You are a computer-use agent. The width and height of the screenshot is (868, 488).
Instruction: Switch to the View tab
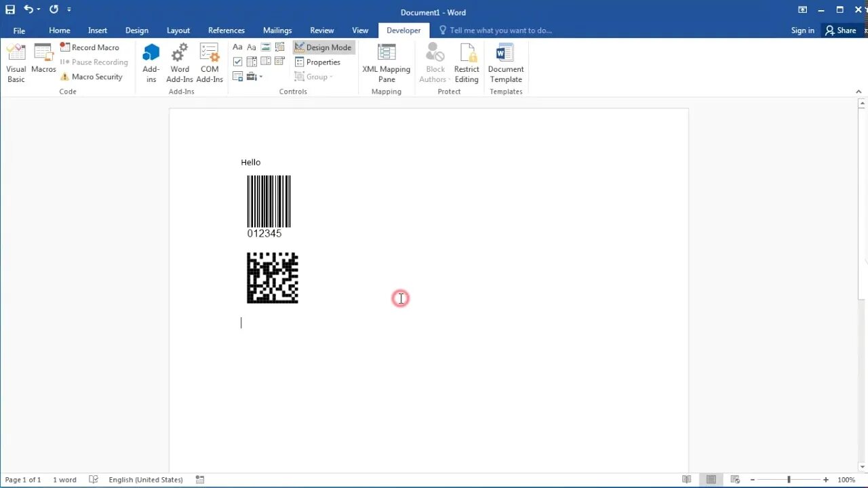pyautogui.click(x=360, y=30)
